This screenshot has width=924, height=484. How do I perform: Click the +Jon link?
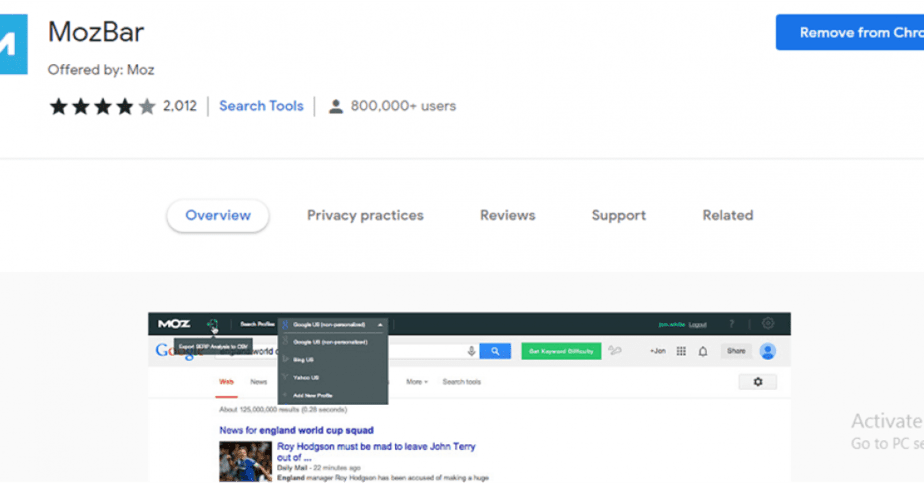[658, 351]
